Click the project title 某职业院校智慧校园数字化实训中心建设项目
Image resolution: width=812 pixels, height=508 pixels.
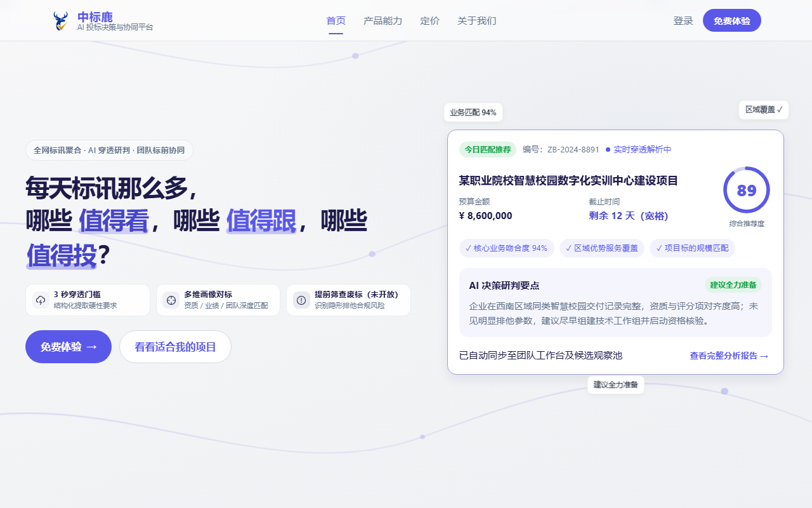tap(568, 181)
